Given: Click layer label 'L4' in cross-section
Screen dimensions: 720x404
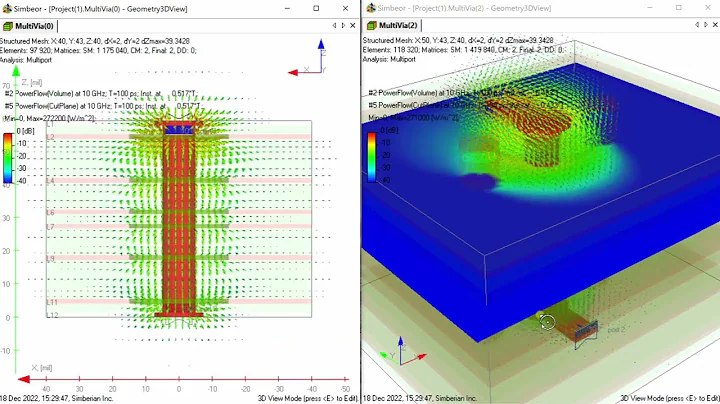Looking at the screenshot, I should tap(51, 181).
